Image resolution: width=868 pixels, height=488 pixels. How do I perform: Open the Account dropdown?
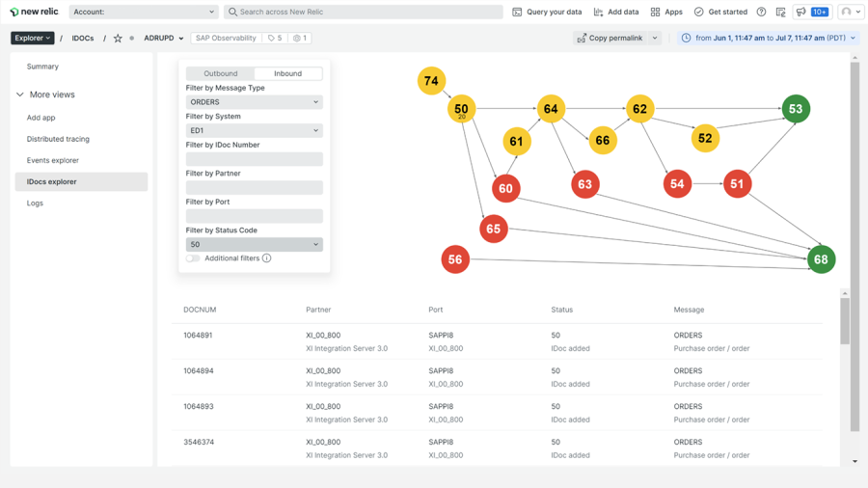[144, 12]
